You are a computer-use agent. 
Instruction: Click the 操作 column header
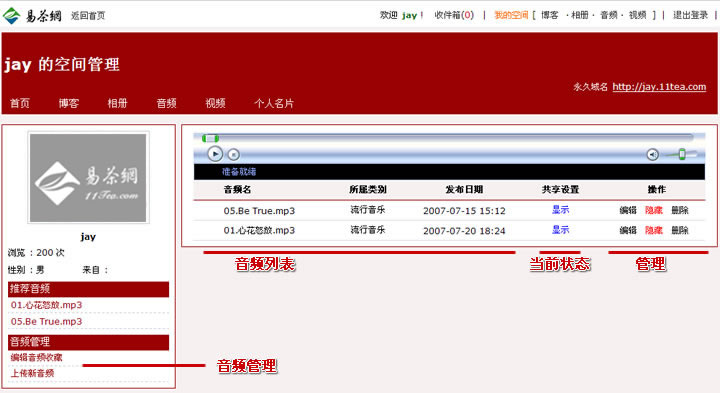coord(657,189)
